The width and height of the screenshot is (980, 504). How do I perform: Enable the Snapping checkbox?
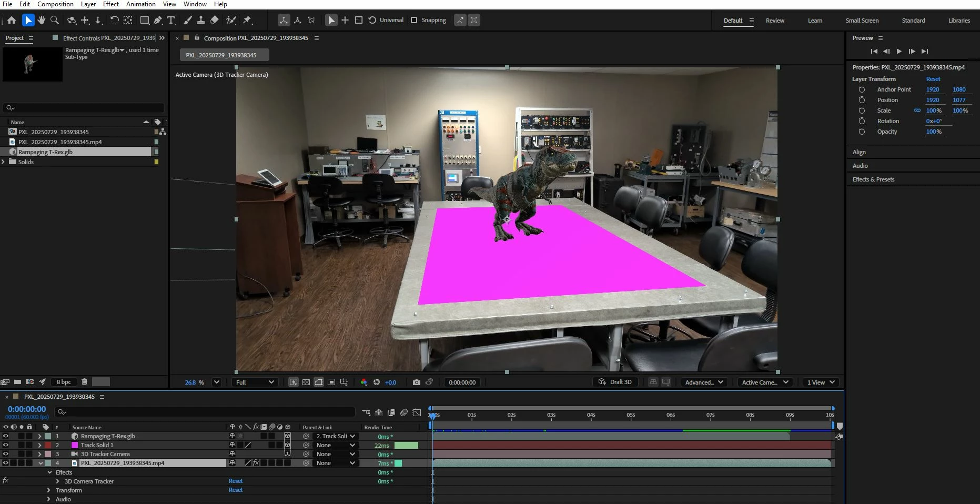click(414, 20)
